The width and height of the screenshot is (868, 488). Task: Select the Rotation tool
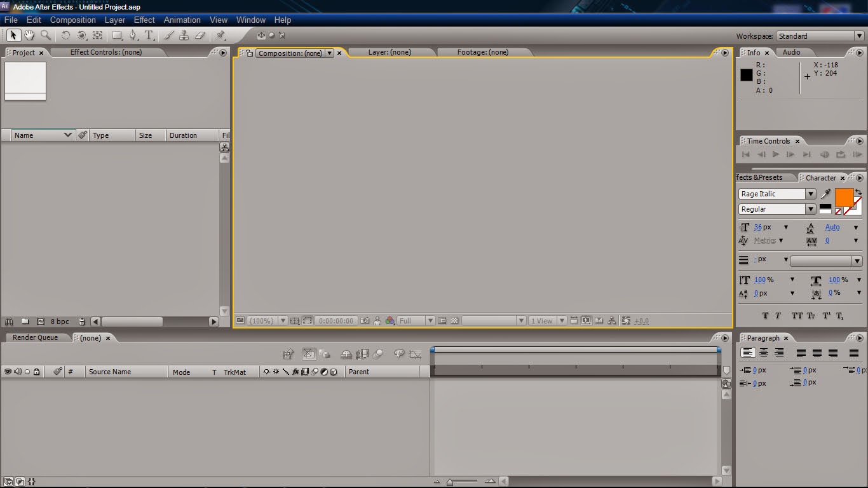[66, 36]
